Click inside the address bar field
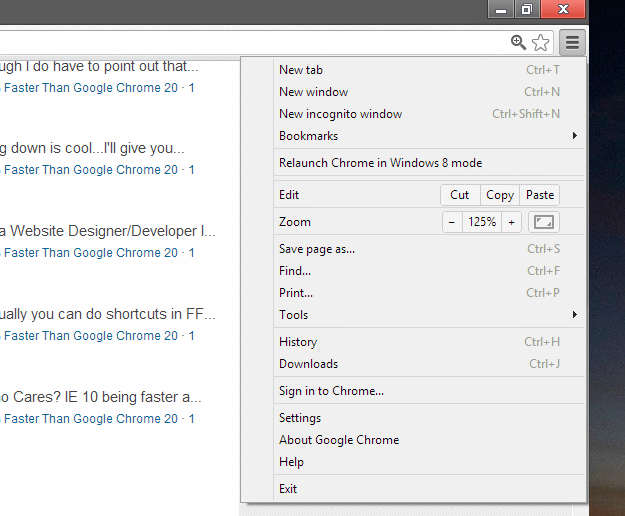The width and height of the screenshot is (625, 516). tap(250, 42)
